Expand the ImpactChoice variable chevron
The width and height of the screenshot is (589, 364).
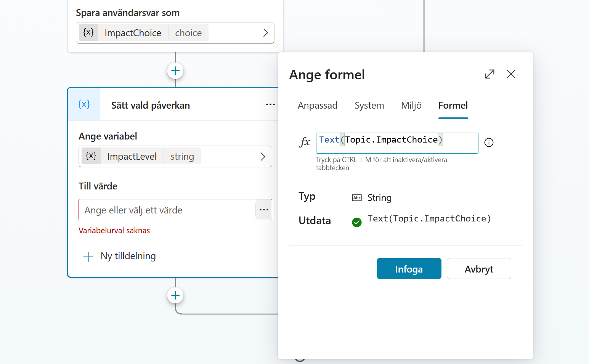pos(265,33)
